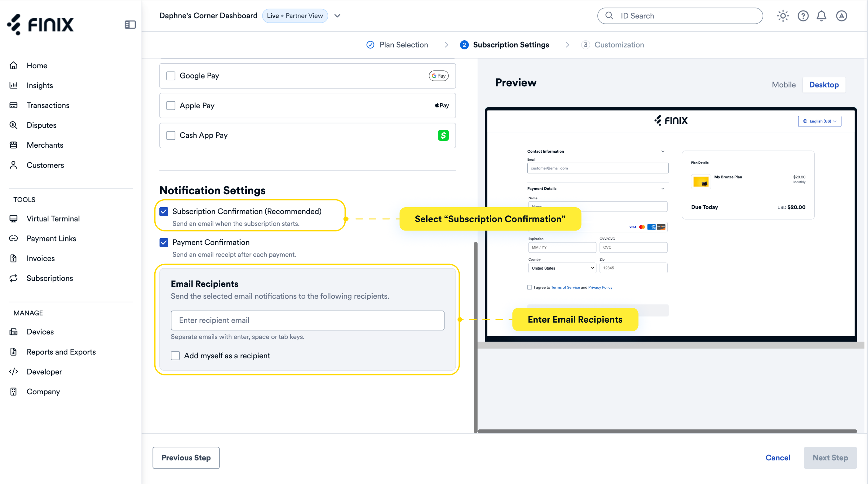The image size is (868, 484).
Task: Go to the Plan Selection step
Action: pos(397,45)
